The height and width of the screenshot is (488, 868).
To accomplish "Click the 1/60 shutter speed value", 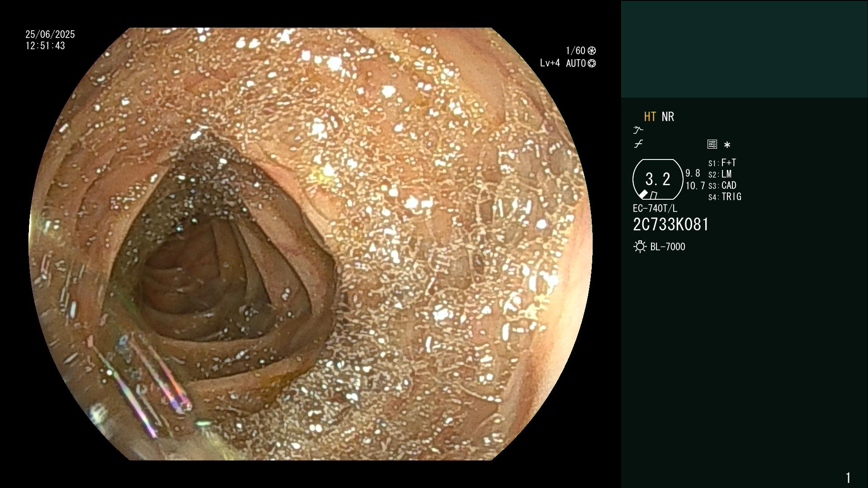I will pyautogui.click(x=576, y=51).
